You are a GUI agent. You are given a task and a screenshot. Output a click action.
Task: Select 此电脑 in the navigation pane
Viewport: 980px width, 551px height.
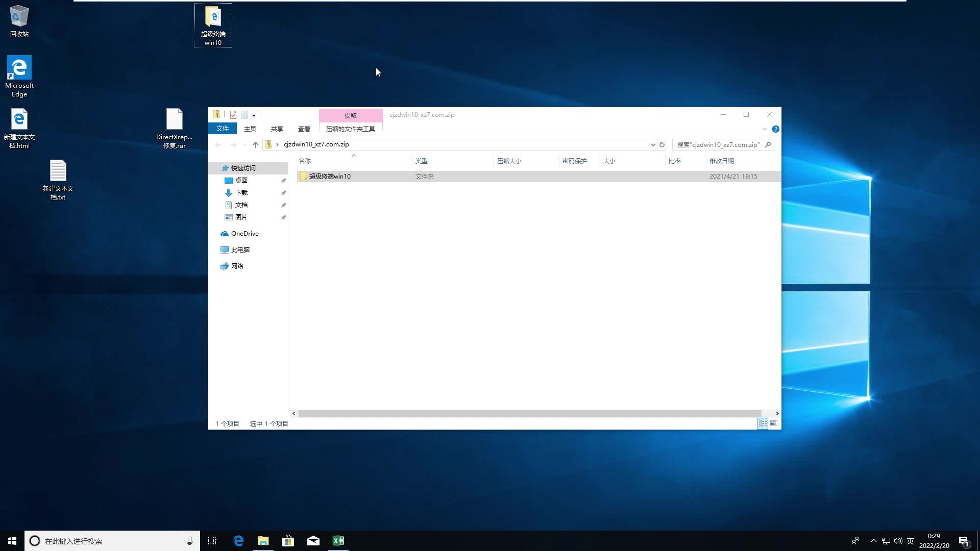pyautogui.click(x=240, y=249)
